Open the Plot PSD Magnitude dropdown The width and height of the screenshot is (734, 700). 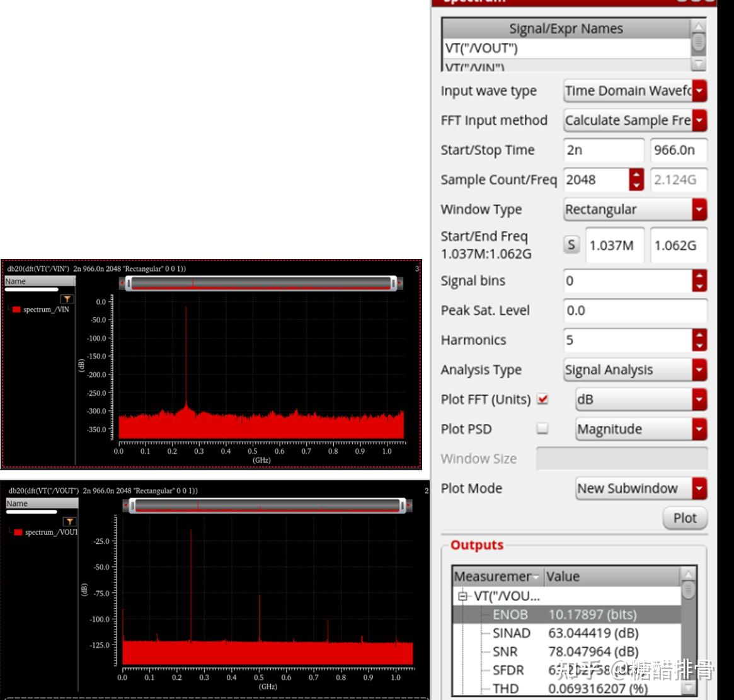click(641, 429)
